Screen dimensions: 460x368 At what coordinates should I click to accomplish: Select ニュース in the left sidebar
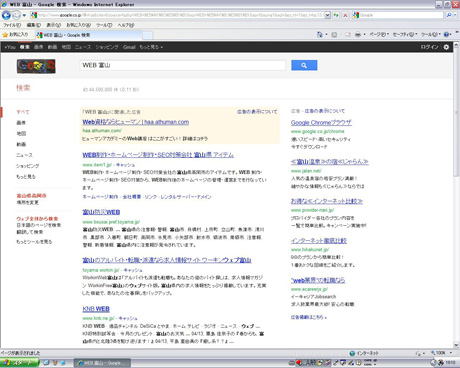click(25, 155)
